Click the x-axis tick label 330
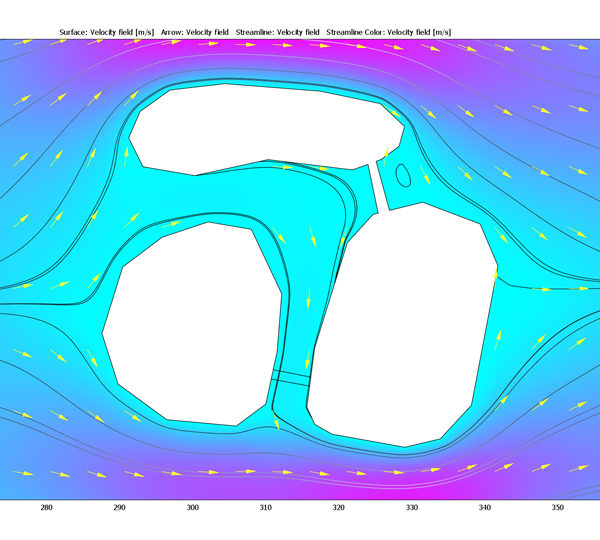 412,507
